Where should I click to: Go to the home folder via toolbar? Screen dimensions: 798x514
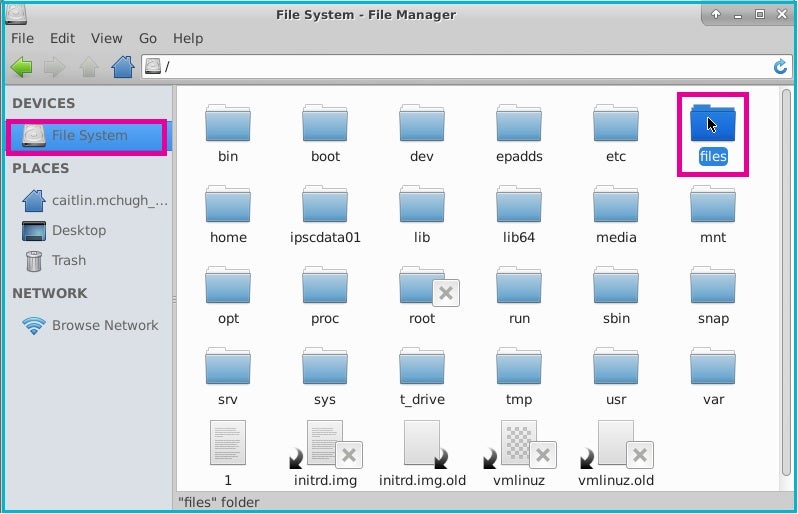point(122,67)
